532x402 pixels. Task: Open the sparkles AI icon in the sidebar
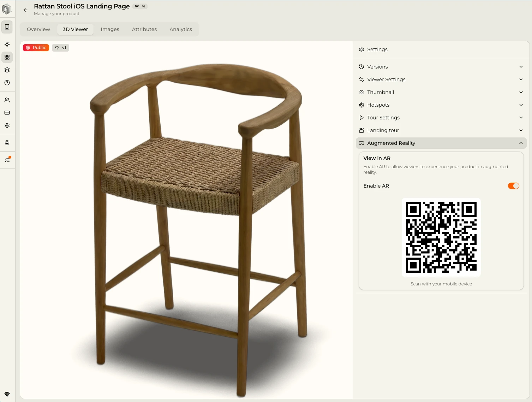pyautogui.click(x=7, y=45)
